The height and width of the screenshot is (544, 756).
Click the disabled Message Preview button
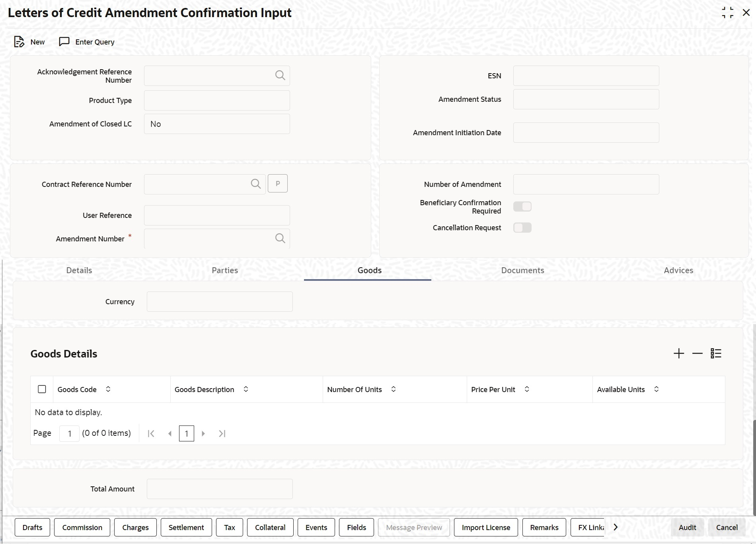tap(414, 527)
